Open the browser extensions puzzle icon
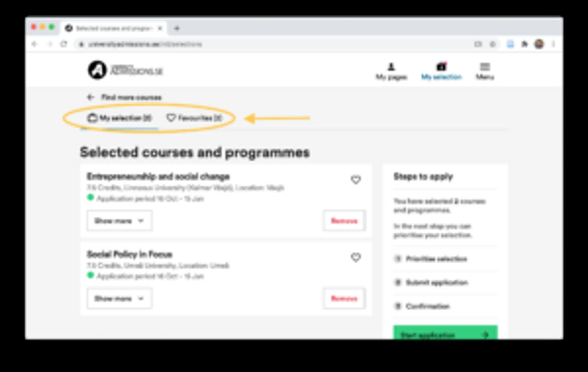 [525, 44]
